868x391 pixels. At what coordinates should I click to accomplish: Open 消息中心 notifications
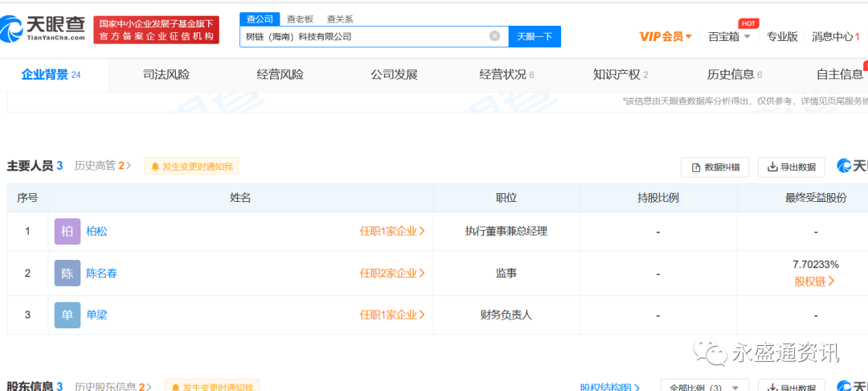coord(835,36)
